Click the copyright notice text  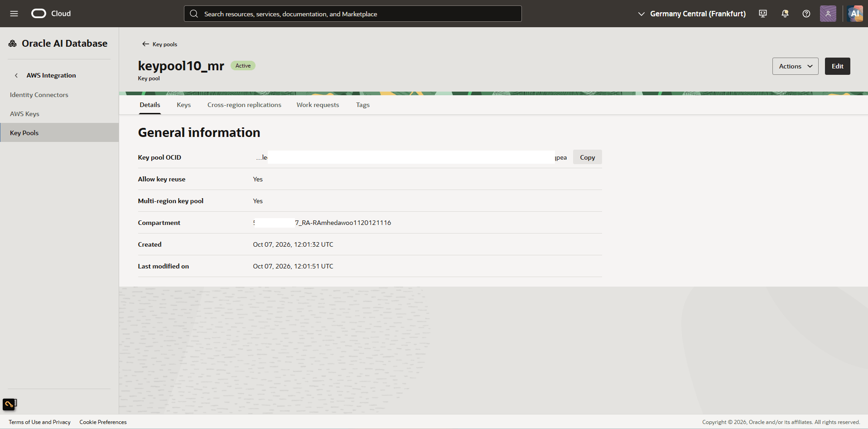click(781, 422)
